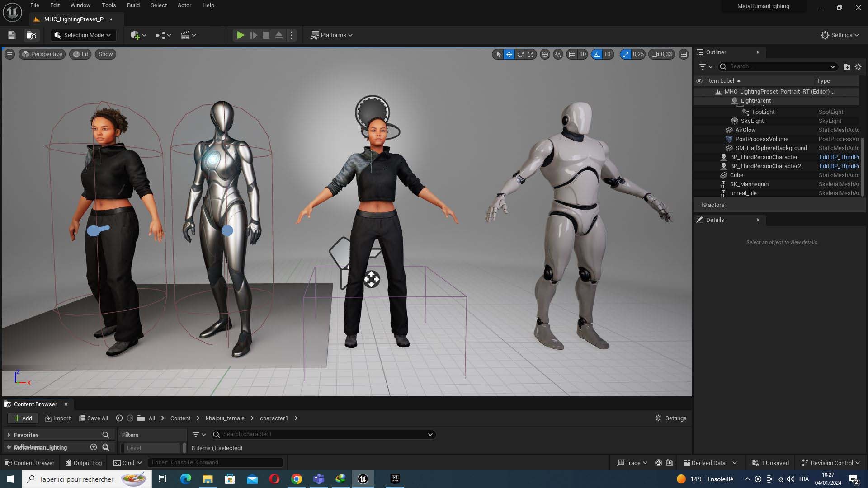Image resolution: width=868 pixels, height=488 pixels.
Task: Change the rotation snap value 10°
Action: point(609,54)
